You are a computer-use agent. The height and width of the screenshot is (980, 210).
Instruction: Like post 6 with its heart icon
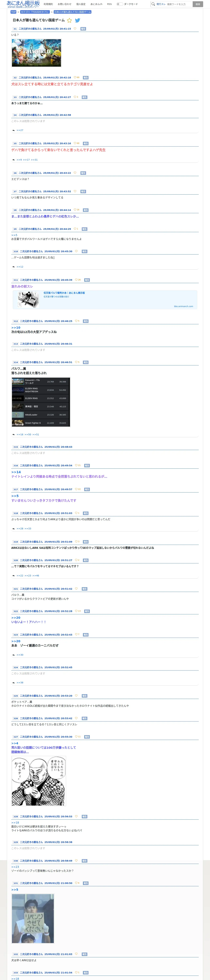75,173
